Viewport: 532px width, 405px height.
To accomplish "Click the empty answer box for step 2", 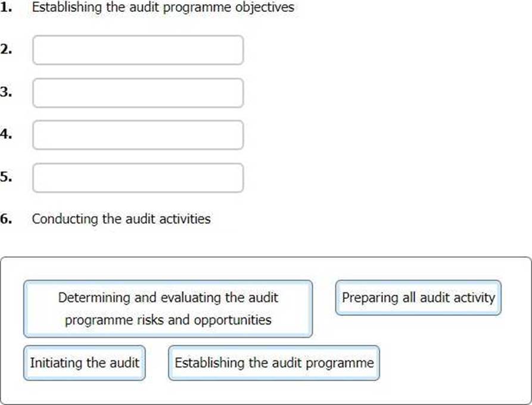I will coord(138,50).
